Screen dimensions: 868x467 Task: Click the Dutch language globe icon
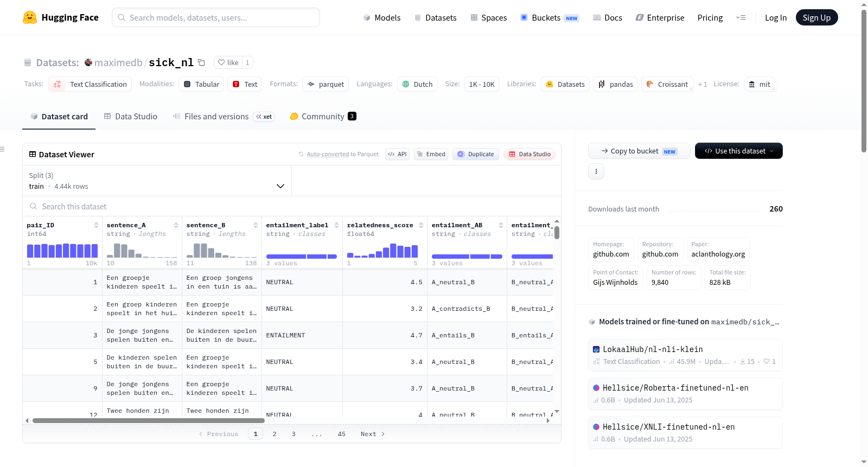[406, 84]
